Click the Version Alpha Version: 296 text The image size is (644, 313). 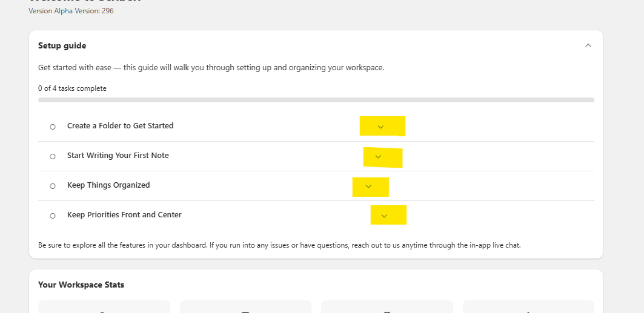click(71, 11)
